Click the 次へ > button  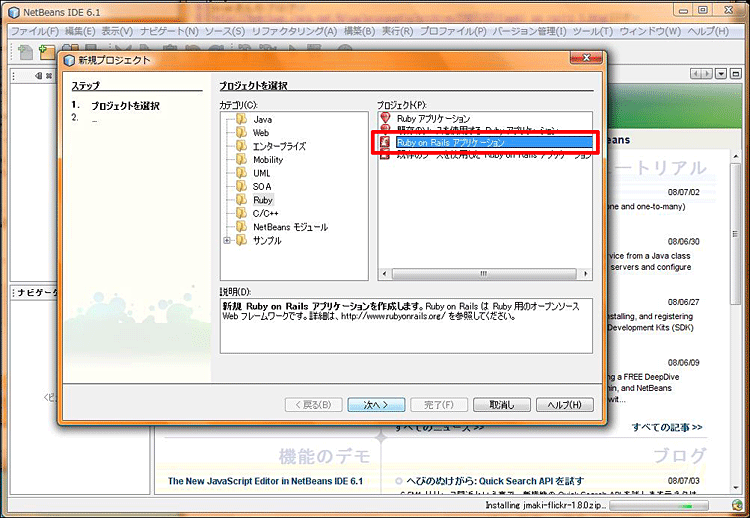click(x=376, y=405)
